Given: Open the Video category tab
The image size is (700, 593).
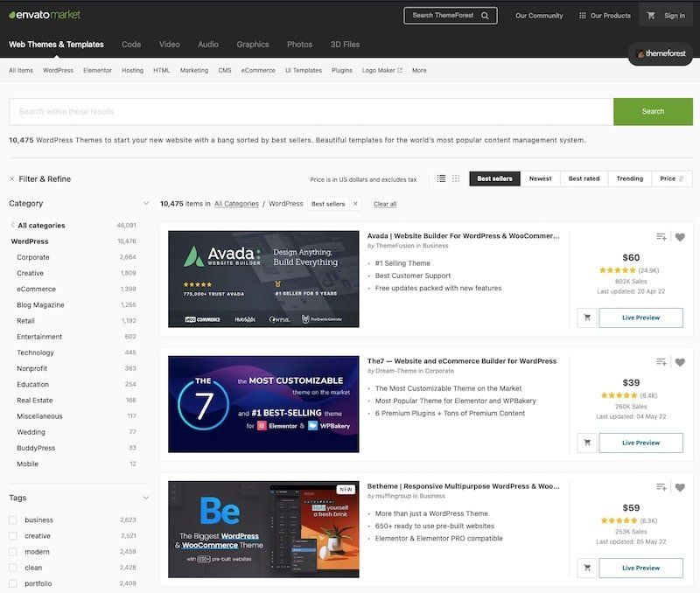Looking at the screenshot, I should (170, 45).
